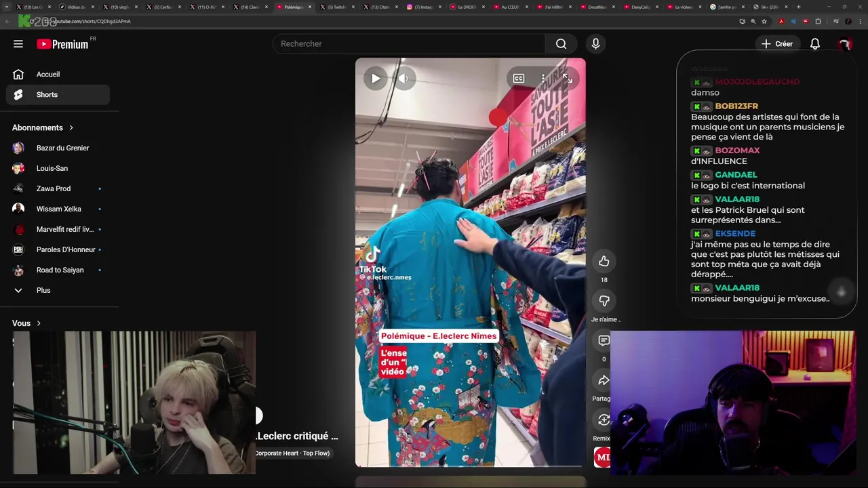Open the channel avatar below Remix
868x488 pixels.
602,457
